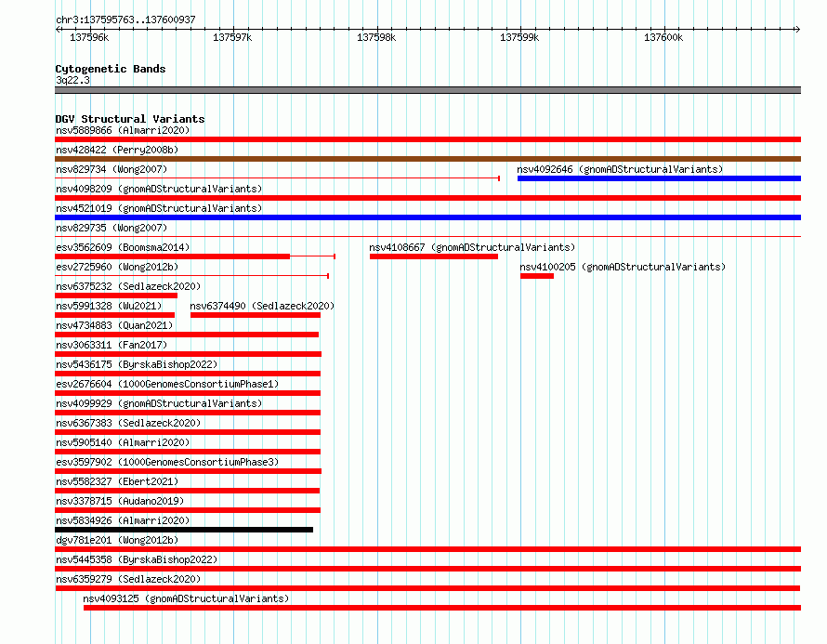This screenshot has width=827, height=644.
Task: Open nsv5445358 (ByrskaBishop2022) label
Action: coord(137,559)
